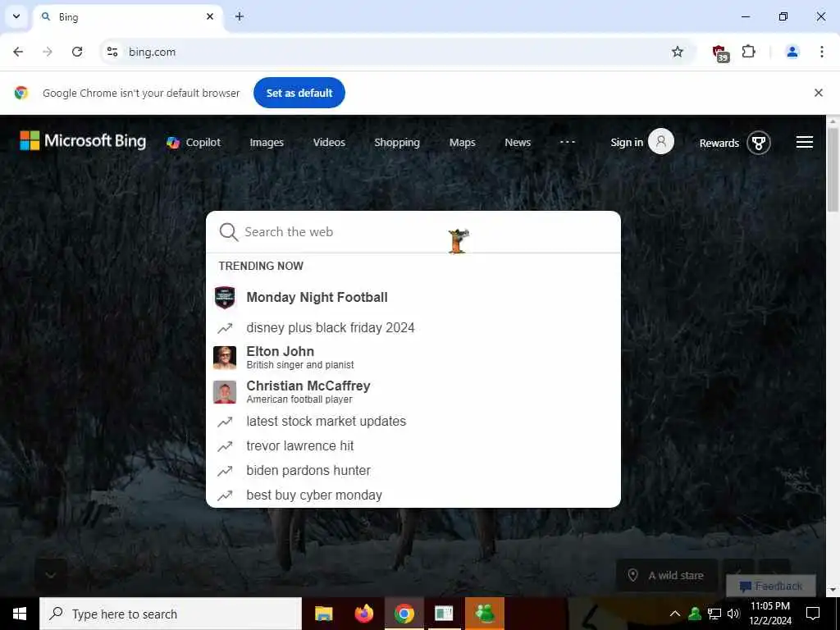Go to Videos search
Image resolution: width=840 pixels, height=630 pixels.
coord(329,143)
